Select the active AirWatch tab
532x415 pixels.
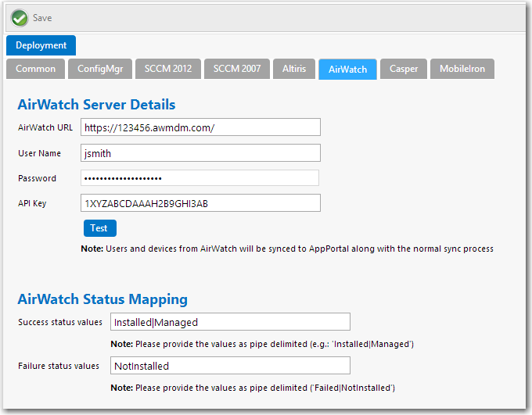[x=347, y=69]
